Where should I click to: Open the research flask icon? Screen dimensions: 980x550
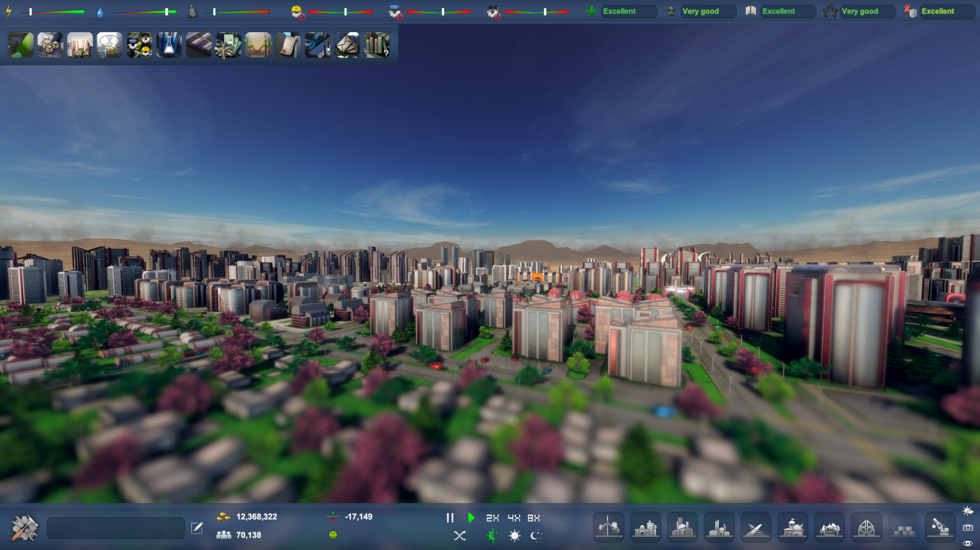[169, 45]
